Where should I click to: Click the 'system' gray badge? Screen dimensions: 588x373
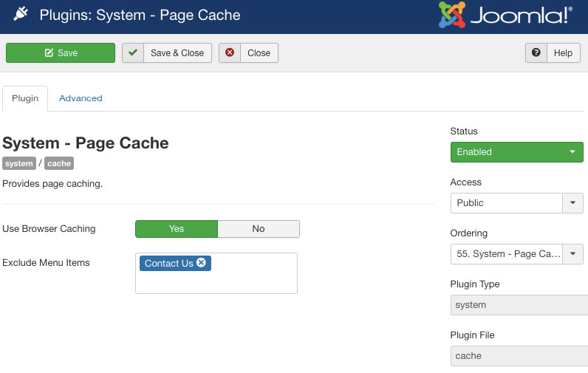19,163
